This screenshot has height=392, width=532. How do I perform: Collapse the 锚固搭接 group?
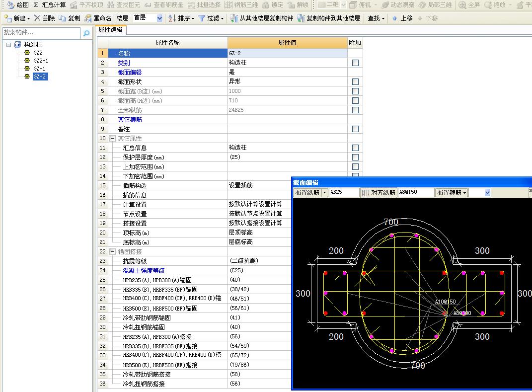112,251
